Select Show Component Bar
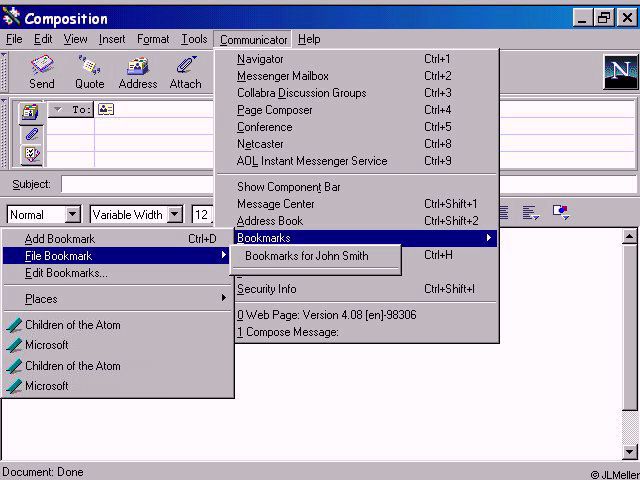Image resolution: width=640 pixels, height=480 pixels. 357,187
